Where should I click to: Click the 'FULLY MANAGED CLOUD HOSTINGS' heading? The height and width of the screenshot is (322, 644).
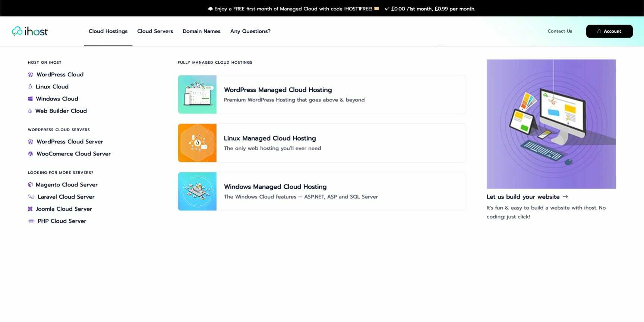[215, 63]
